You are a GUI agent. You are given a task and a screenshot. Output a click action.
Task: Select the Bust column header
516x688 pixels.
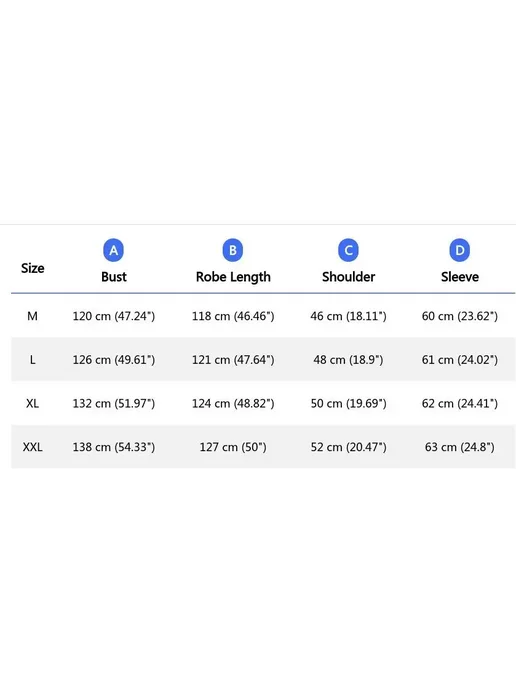(114, 277)
